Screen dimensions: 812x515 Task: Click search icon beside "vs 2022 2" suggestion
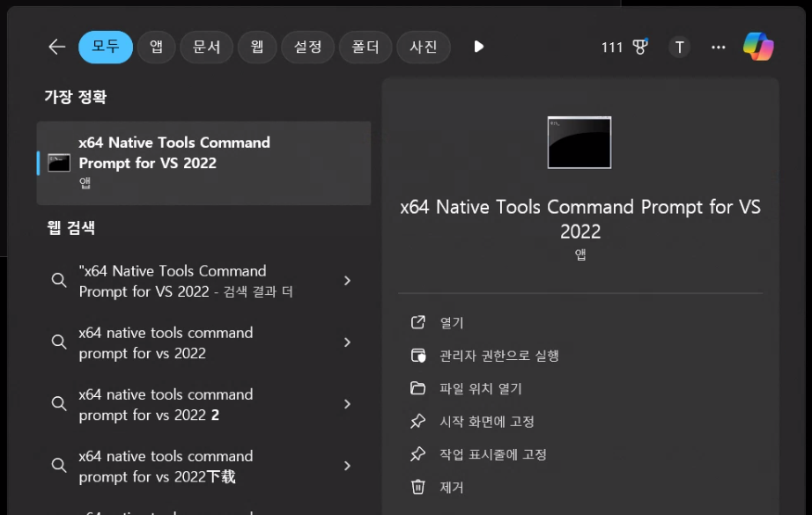pyautogui.click(x=59, y=404)
